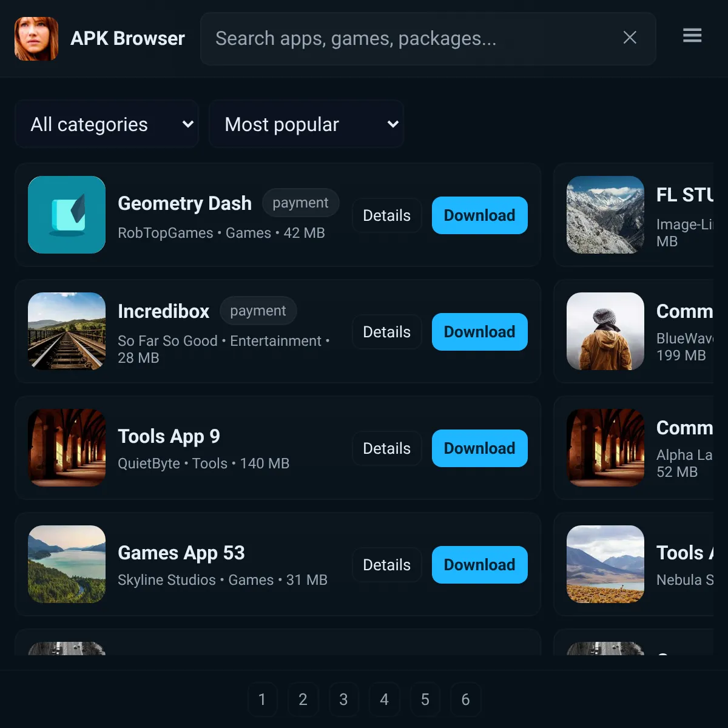Click the search apps input field

coord(428,39)
